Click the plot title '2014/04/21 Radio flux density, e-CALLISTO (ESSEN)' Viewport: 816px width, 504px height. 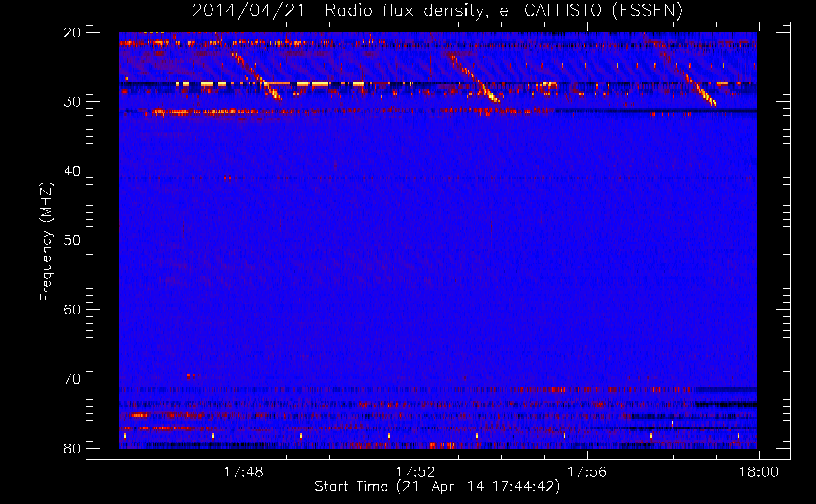[x=437, y=10]
